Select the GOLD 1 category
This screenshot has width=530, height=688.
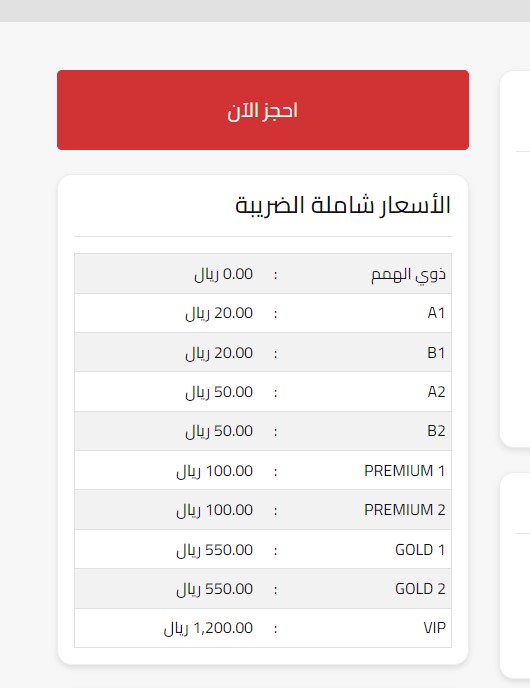[420, 550]
